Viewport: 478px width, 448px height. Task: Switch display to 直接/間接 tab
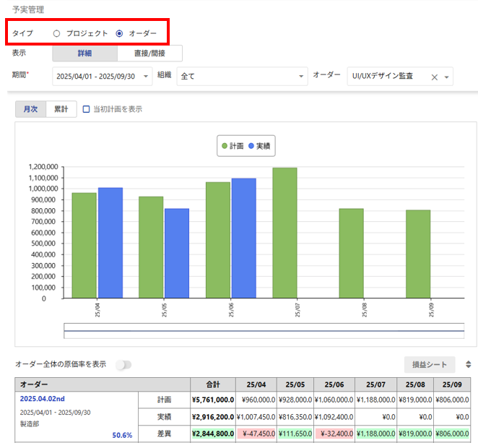149,53
